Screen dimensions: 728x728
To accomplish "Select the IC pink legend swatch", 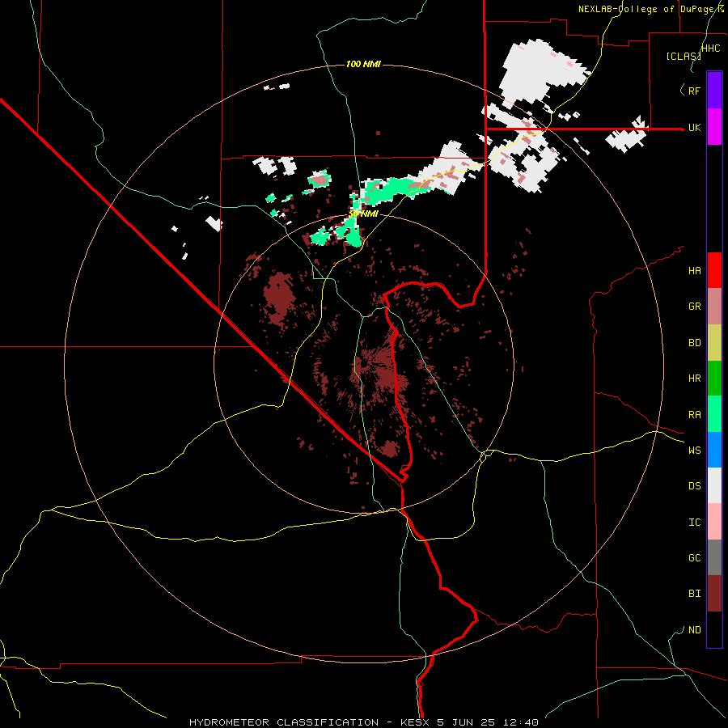I will pos(714,522).
